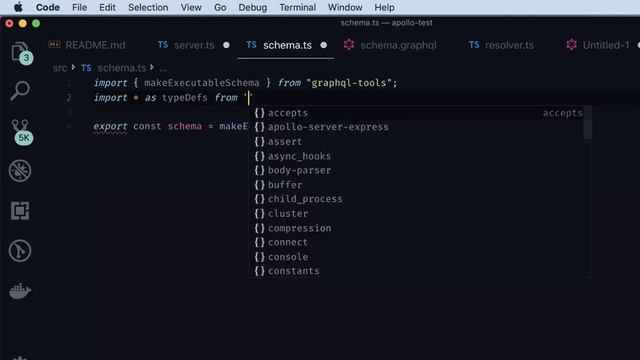Open the Help menu
The height and width of the screenshot is (360, 640).
(384, 7)
